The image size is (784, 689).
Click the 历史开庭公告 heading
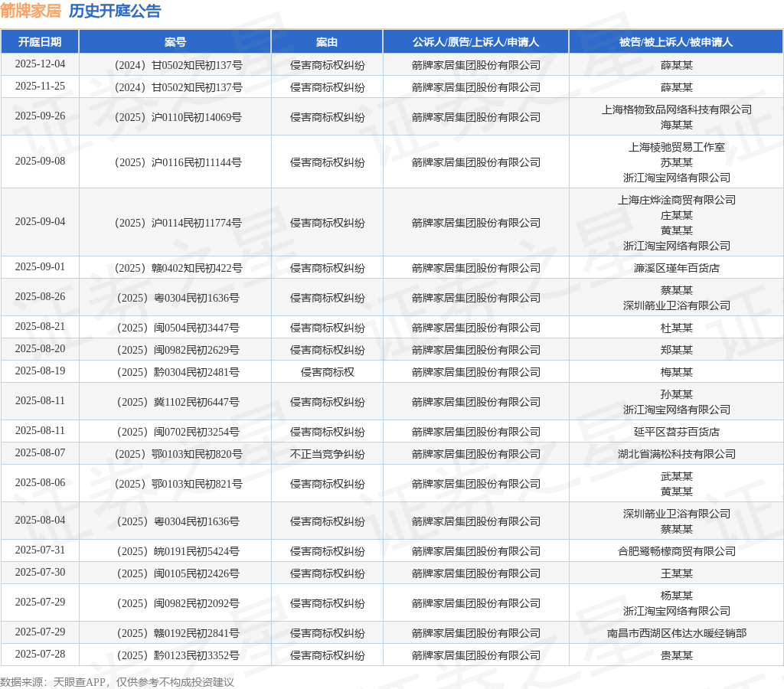(x=115, y=11)
